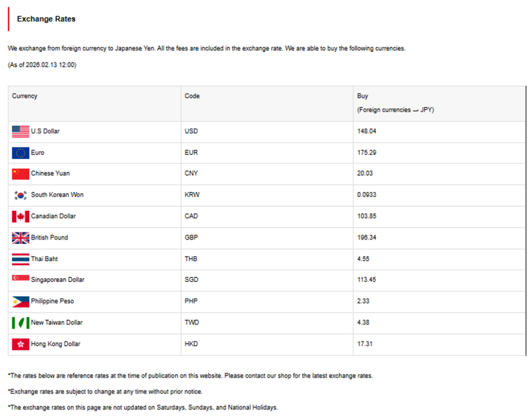532x419 pixels.
Task: Click the Currency column header
Action: pos(25,96)
